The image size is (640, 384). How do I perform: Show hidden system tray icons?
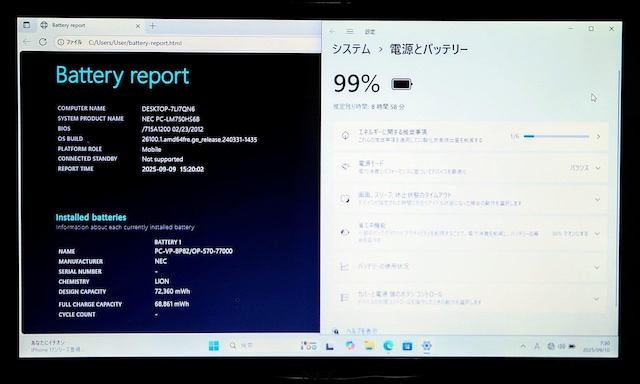523,346
